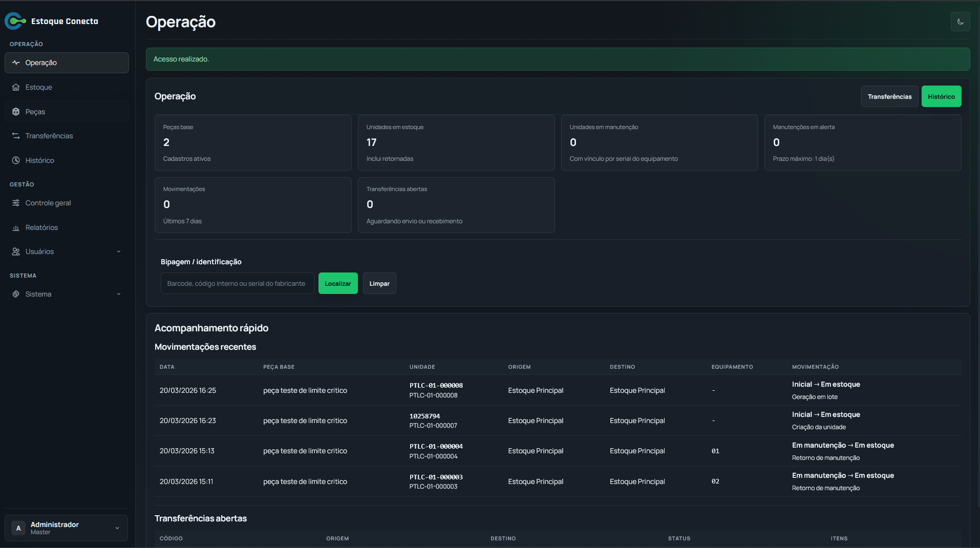Toggle dark mode with moon button

point(960,22)
